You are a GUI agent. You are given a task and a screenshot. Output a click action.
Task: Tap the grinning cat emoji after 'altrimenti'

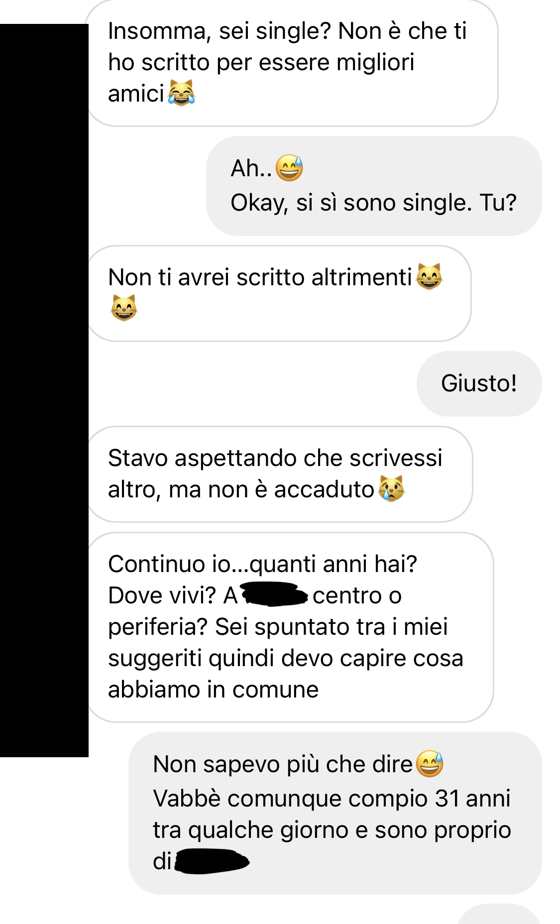point(429,276)
